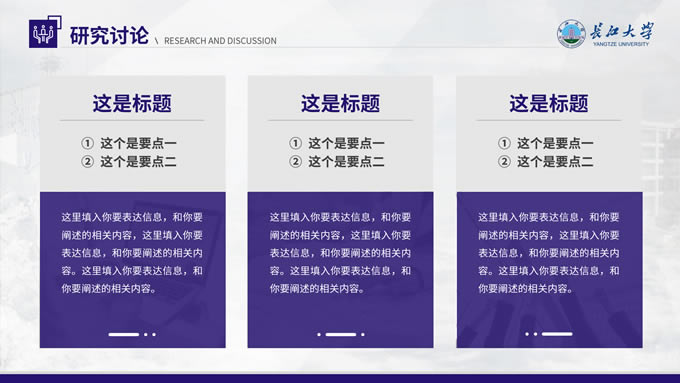Click the left card's white bar-and-dots page indicator
The image size is (680, 383).
click(x=132, y=334)
